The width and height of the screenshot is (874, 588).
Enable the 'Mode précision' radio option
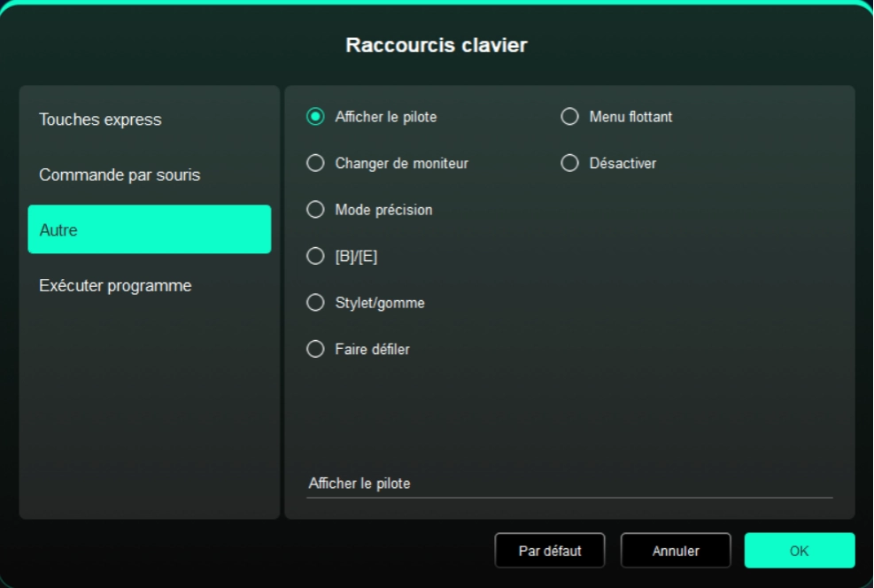click(x=315, y=210)
